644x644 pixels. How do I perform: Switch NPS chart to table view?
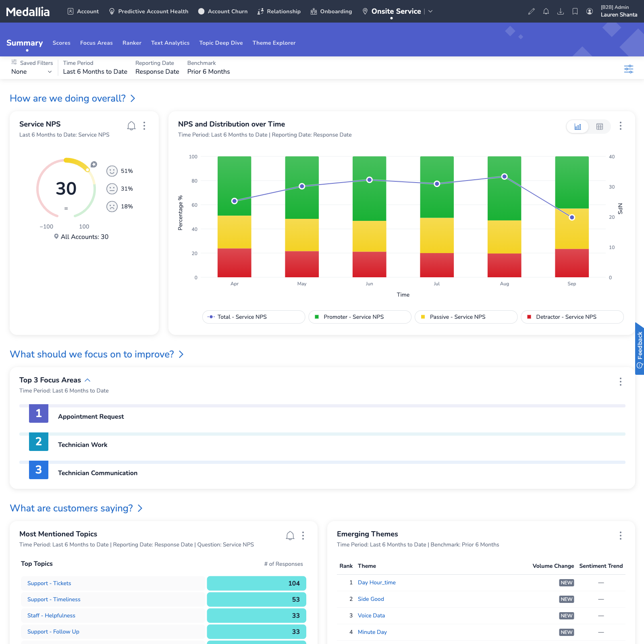599,127
